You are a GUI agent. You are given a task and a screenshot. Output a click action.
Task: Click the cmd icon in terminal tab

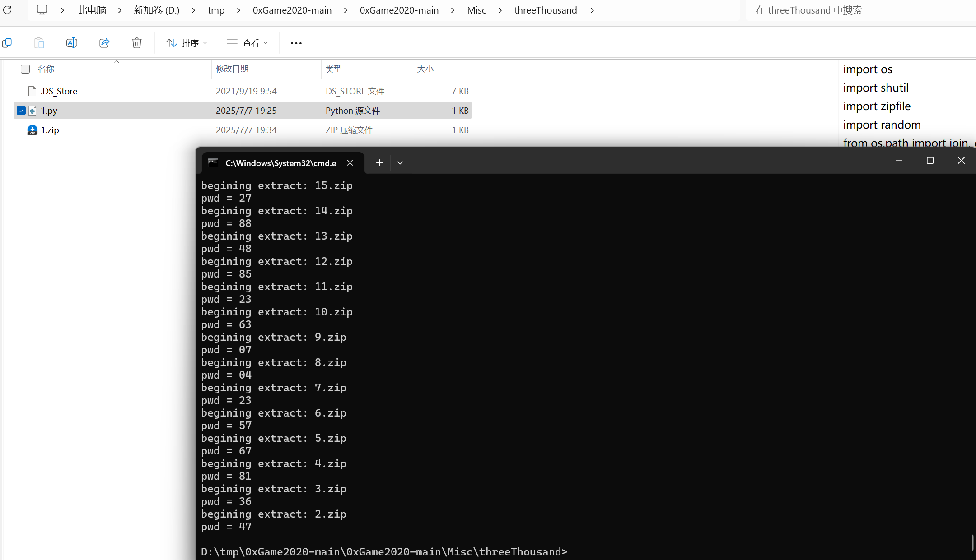pyautogui.click(x=213, y=163)
